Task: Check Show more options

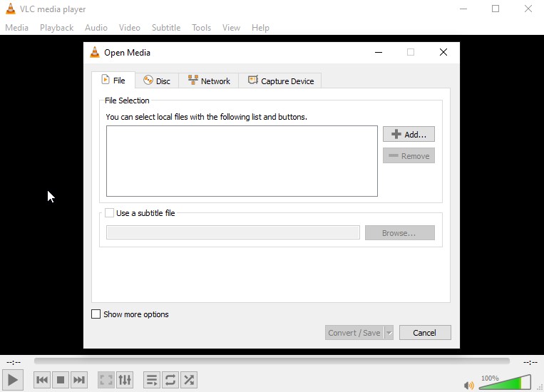Action: (x=96, y=314)
